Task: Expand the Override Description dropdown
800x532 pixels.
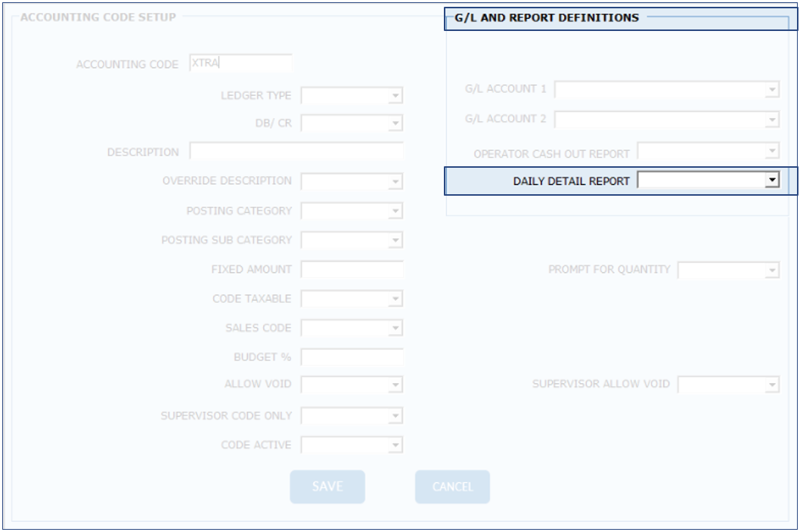Action: click(x=395, y=182)
